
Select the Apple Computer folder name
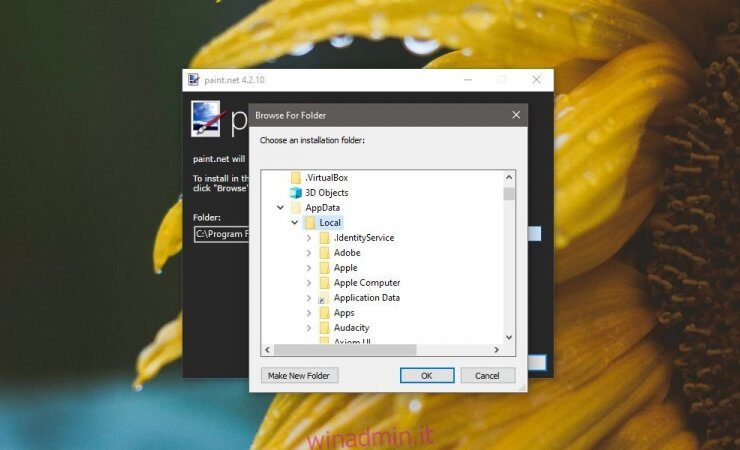tap(367, 283)
